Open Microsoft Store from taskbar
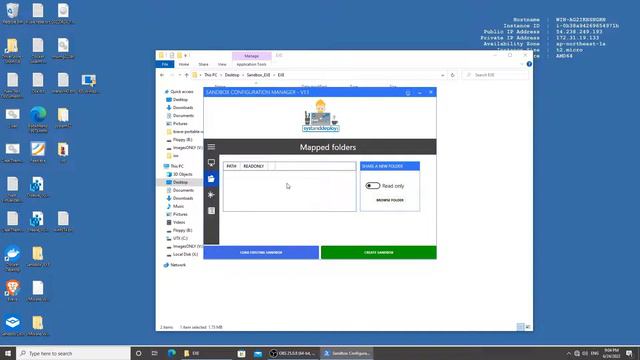This screenshot has width=640, height=360. click(241, 353)
